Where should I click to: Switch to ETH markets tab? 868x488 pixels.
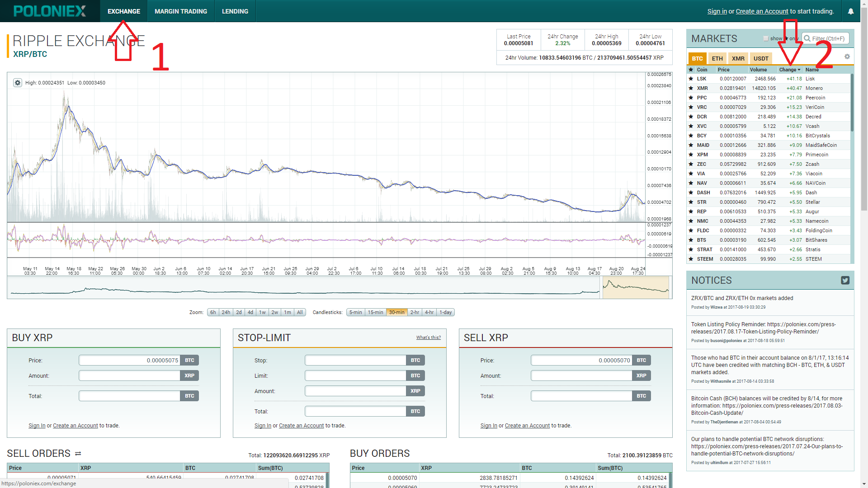tap(717, 58)
